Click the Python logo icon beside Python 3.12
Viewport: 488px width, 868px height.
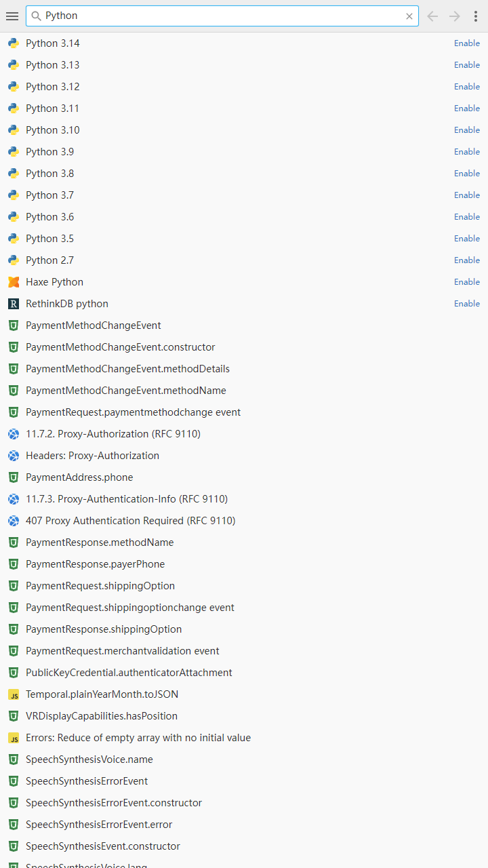click(14, 87)
